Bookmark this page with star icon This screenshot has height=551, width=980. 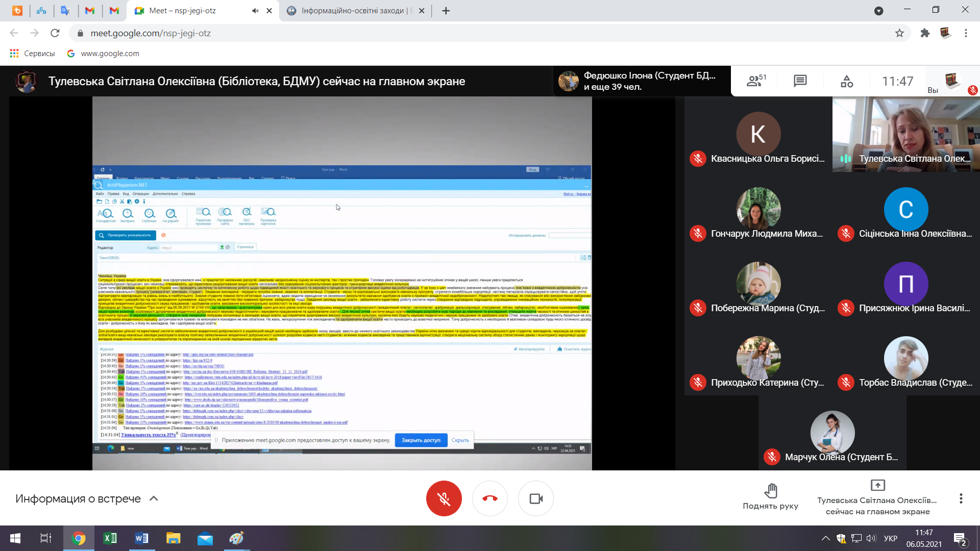point(899,33)
